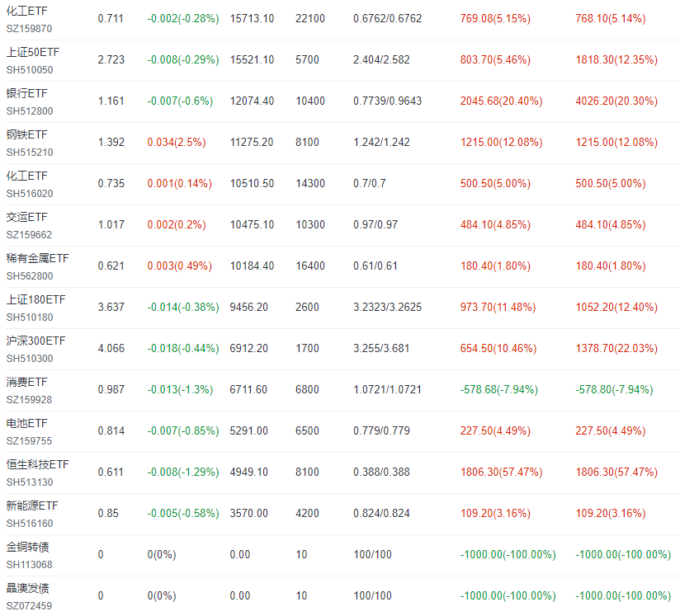Click market value 5291.00
The width and height of the screenshot is (680, 616).
[x=249, y=430]
